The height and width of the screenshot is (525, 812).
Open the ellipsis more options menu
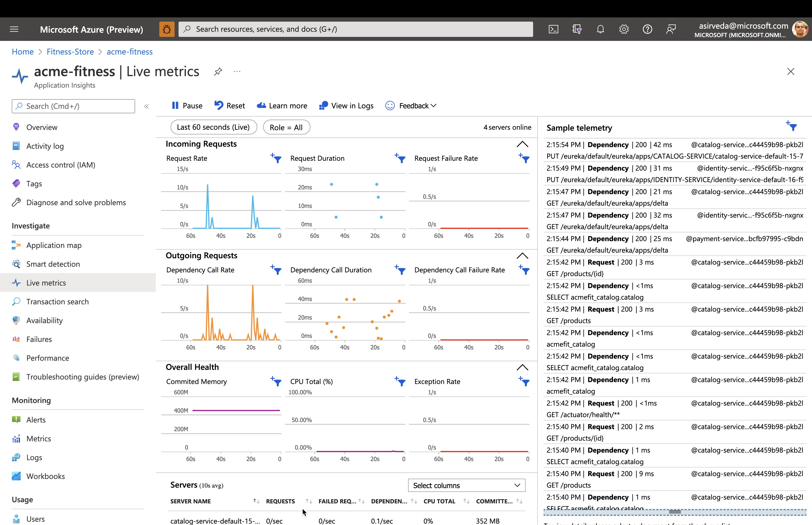tap(237, 72)
